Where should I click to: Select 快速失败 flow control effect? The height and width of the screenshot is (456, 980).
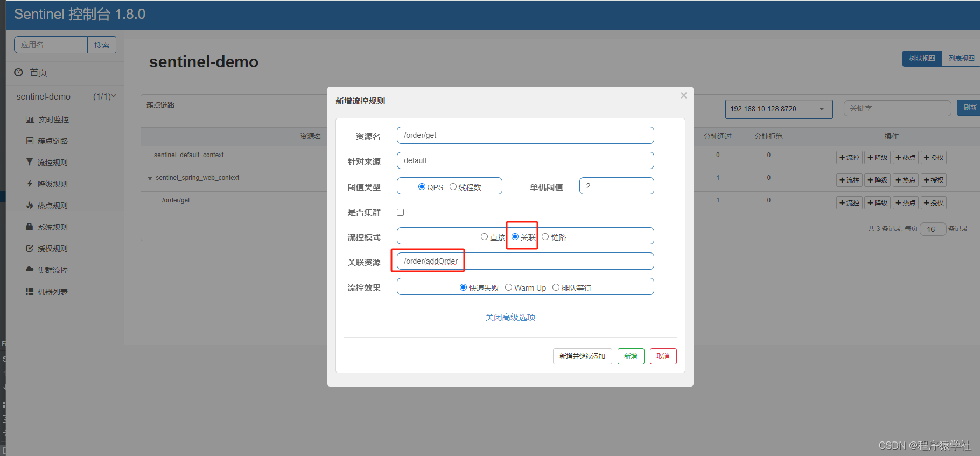pyautogui.click(x=463, y=287)
